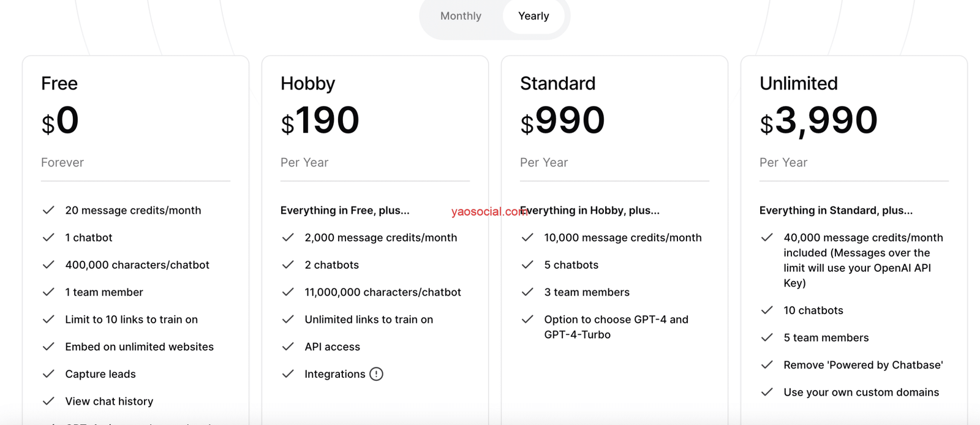
Task: Click the yaosocial.com watermark link
Action: pyautogui.click(x=489, y=212)
